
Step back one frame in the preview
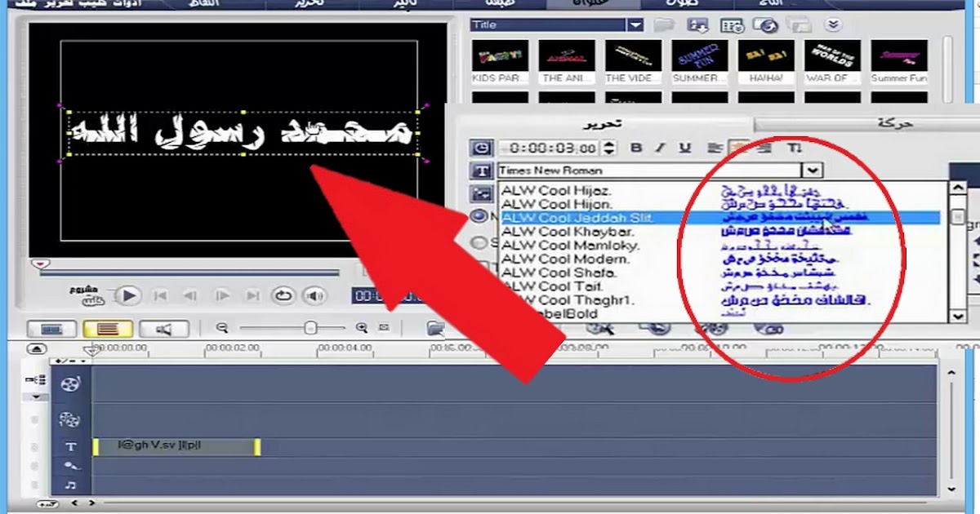pos(190,295)
